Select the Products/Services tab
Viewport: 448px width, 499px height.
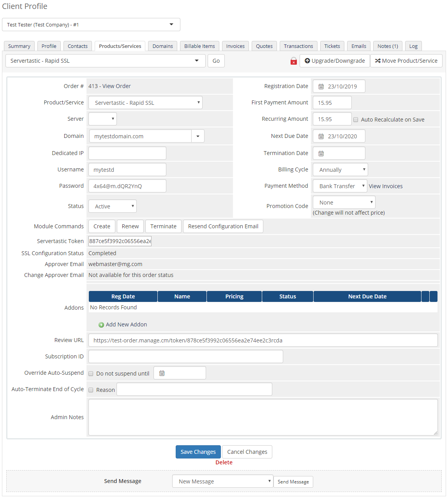click(x=120, y=46)
